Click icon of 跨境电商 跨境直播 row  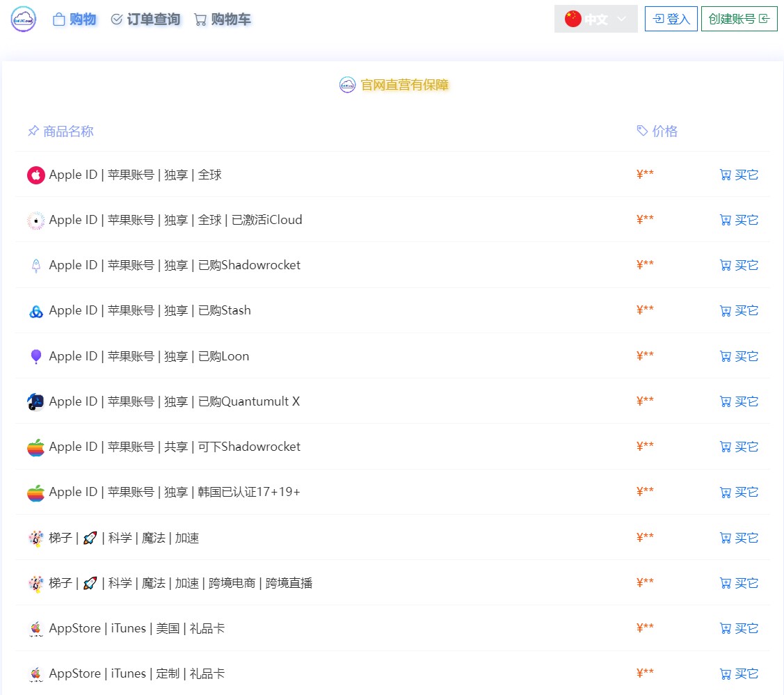tap(36, 583)
